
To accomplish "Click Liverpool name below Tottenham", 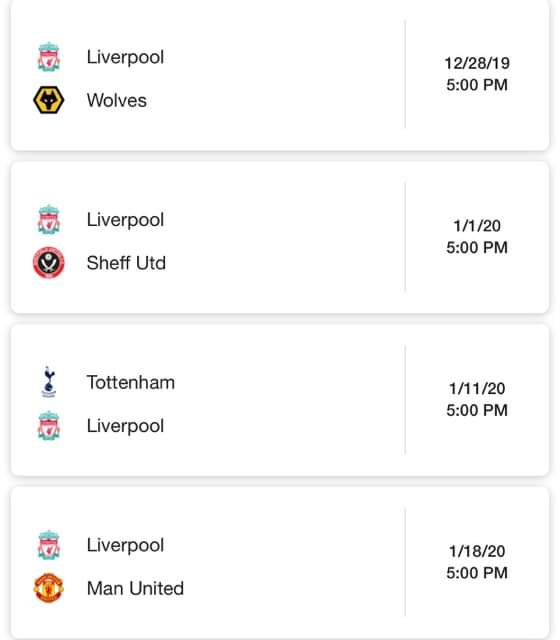I will coord(125,426).
